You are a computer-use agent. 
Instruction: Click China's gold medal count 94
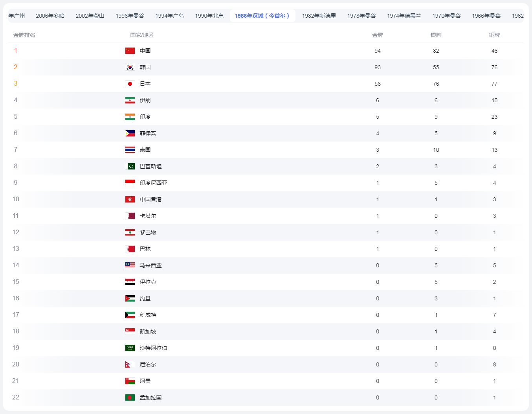pyautogui.click(x=378, y=51)
